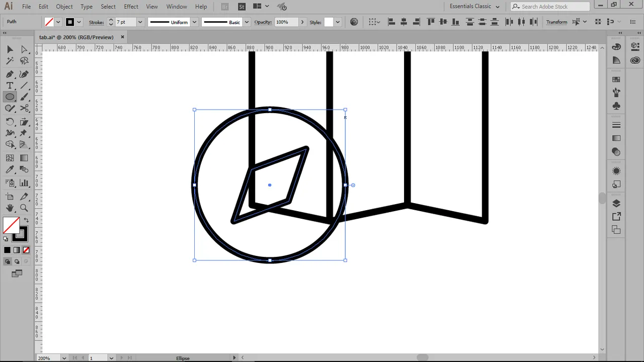Image resolution: width=644 pixels, height=362 pixels.
Task: Open the Stroke panel icon
Action: pyautogui.click(x=616, y=125)
